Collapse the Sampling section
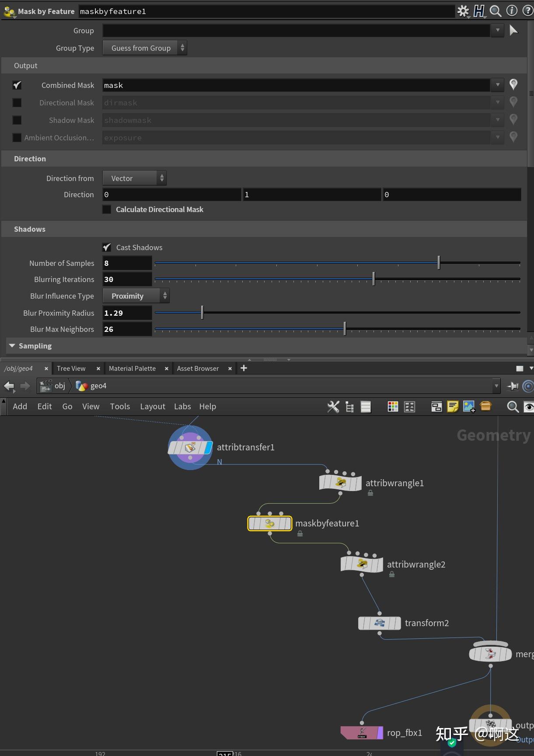This screenshot has width=534, height=756. 12,346
